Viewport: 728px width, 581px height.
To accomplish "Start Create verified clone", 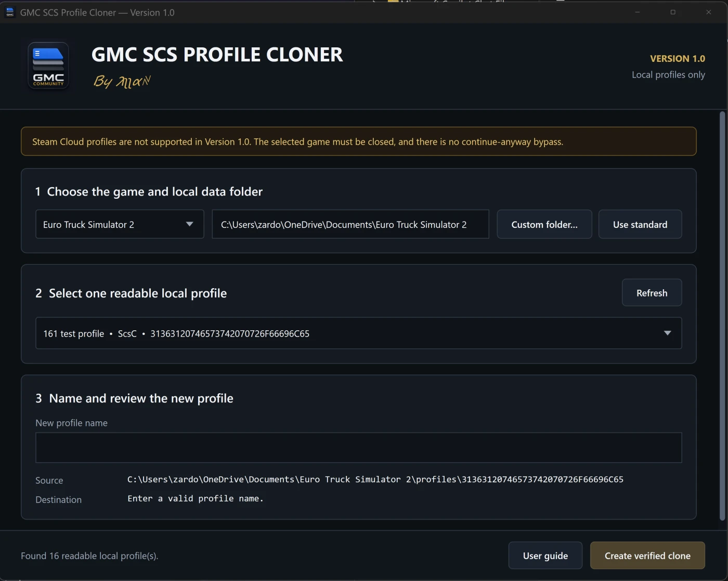I will pyautogui.click(x=647, y=556).
